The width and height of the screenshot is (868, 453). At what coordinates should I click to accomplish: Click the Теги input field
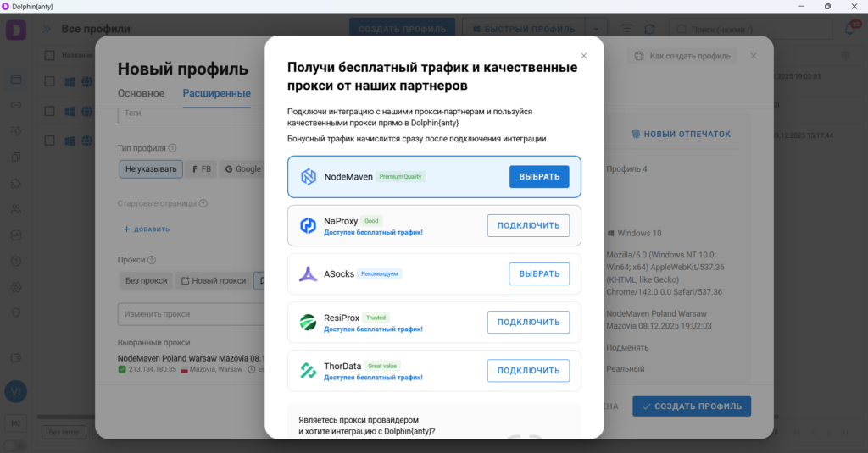click(191, 113)
